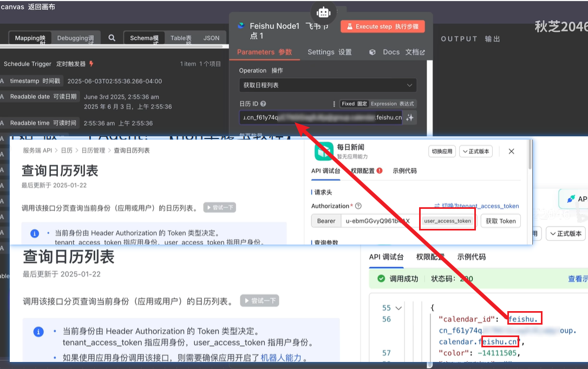
Task: Open the three-dot options for 日历 ID
Action: [x=334, y=104]
